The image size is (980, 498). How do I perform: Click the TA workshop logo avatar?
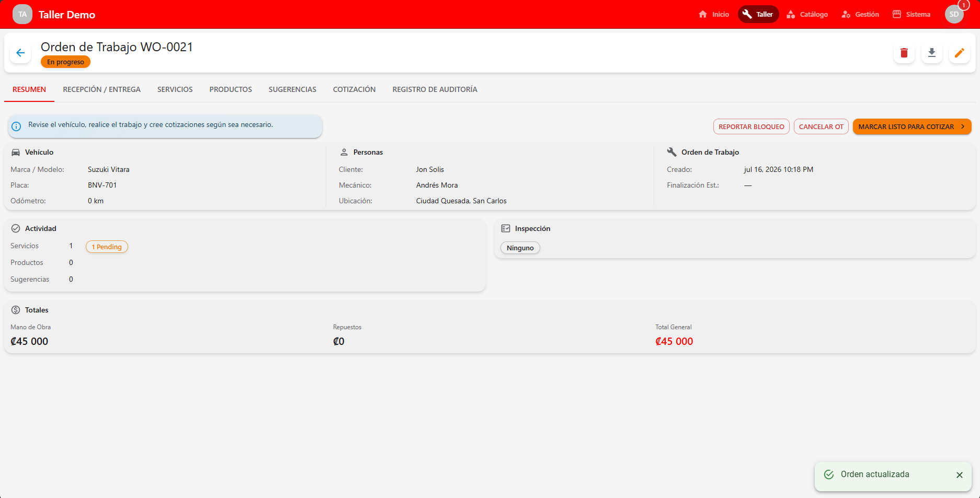click(22, 14)
